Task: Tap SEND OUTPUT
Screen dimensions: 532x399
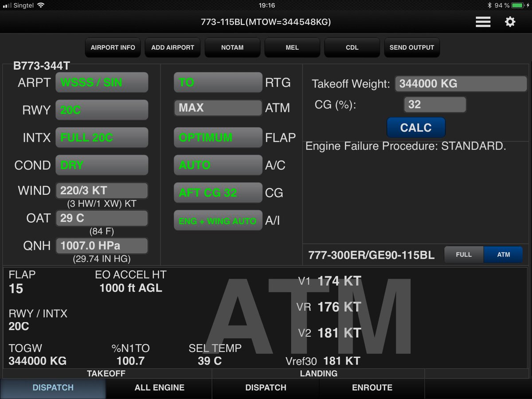Action: [x=412, y=47]
